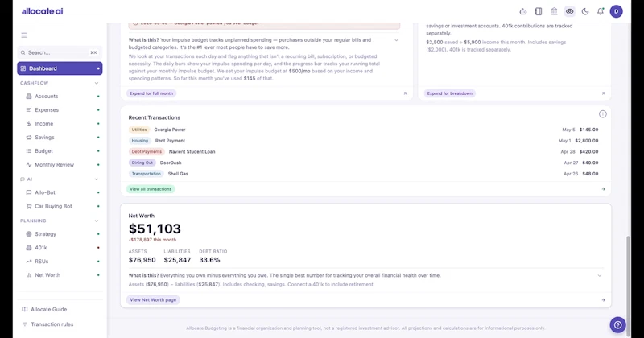Click the bank building icon in header

(x=554, y=11)
